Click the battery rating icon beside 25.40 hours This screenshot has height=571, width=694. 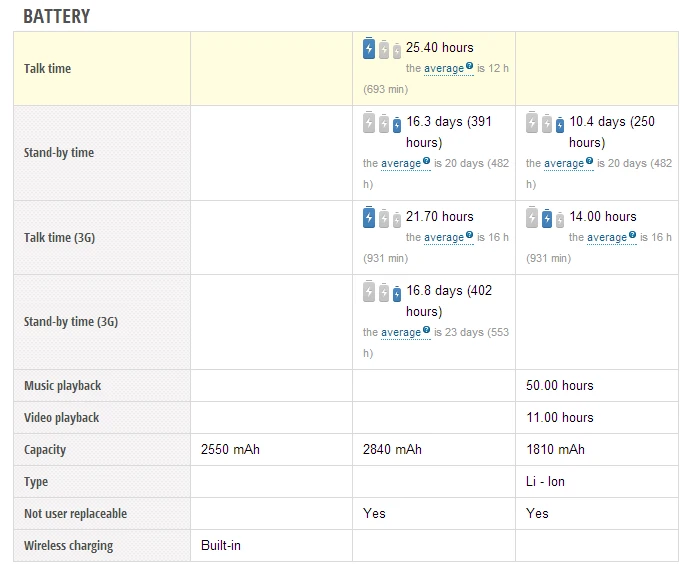382,48
